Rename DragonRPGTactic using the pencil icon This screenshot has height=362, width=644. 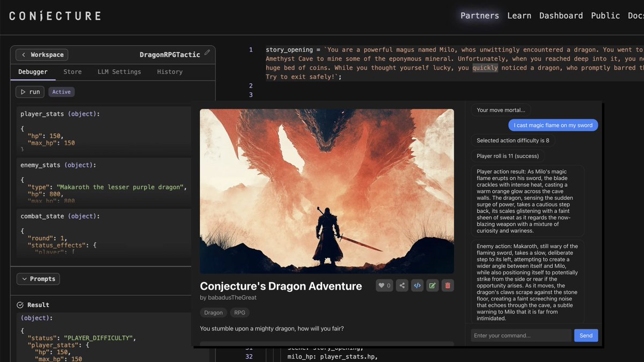tap(208, 52)
